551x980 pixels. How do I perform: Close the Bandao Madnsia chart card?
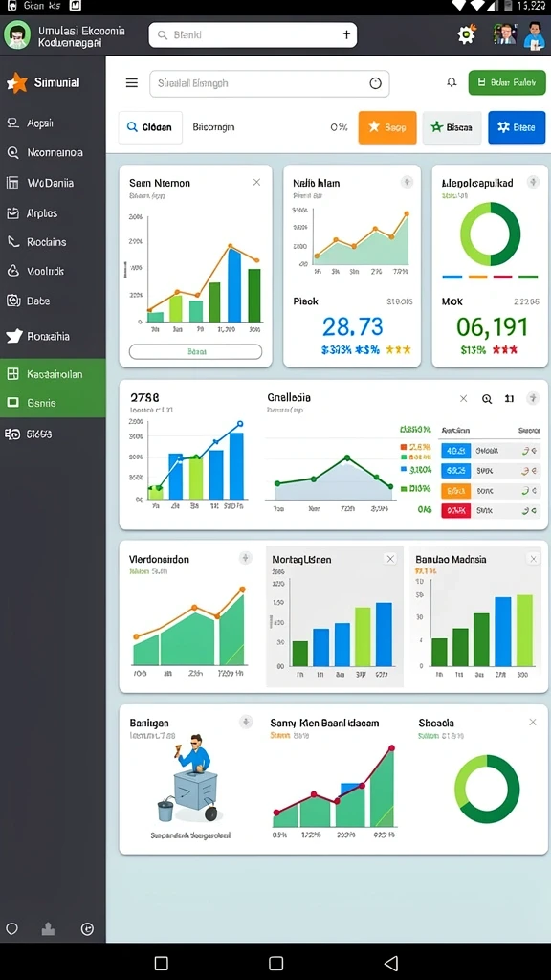(x=534, y=559)
